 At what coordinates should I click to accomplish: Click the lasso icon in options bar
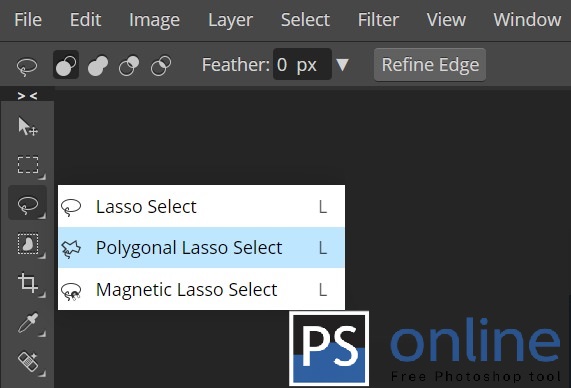27,66
